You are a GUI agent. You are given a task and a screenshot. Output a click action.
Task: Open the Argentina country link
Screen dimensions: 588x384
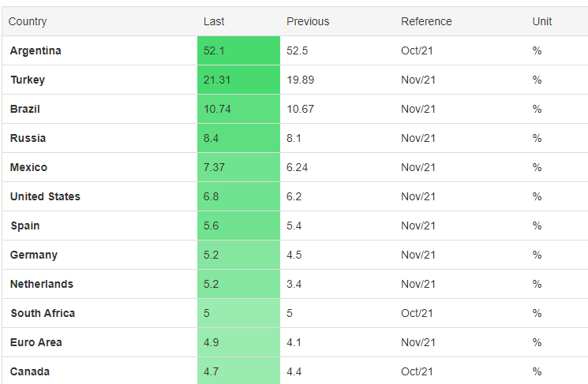point(36,50)
